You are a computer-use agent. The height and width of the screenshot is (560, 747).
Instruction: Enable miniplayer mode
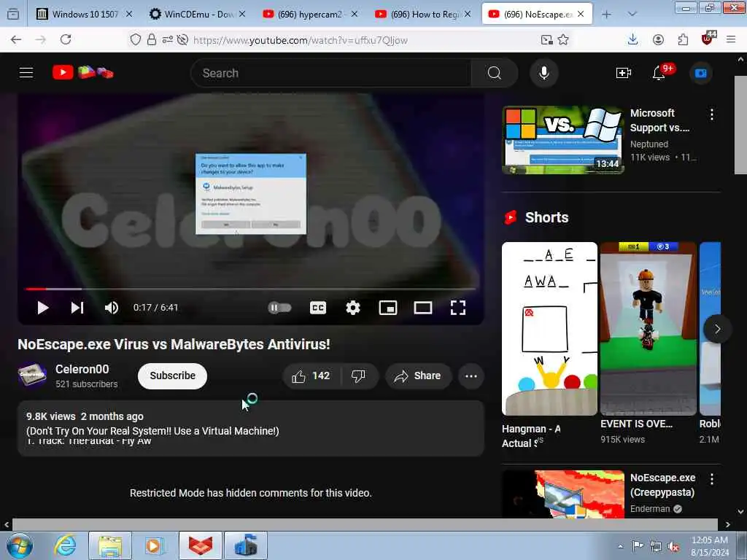388,308
